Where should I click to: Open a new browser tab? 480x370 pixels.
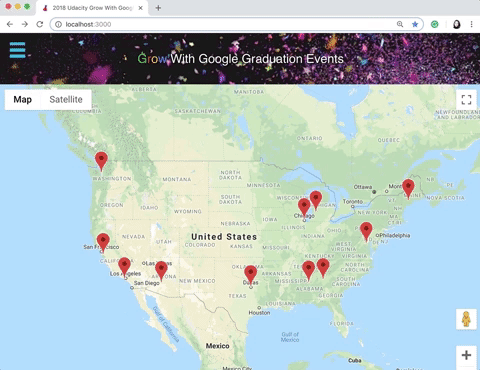point(158,8)
